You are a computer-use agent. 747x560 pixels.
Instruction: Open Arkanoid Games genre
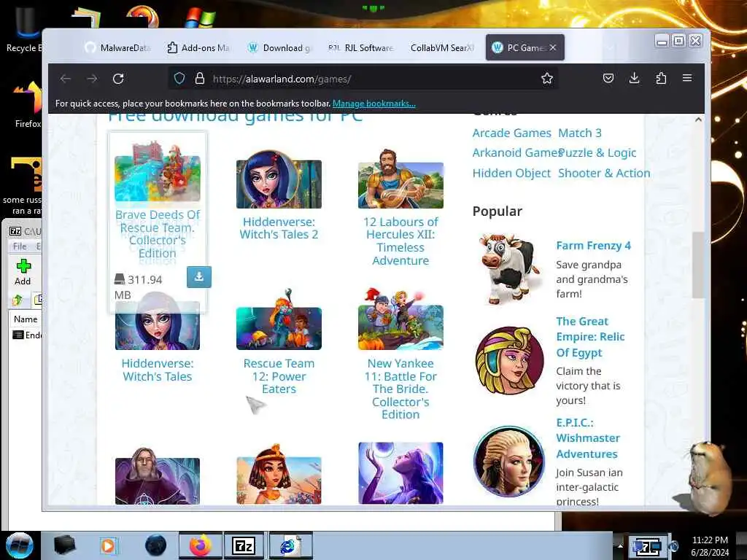(515, 153)
